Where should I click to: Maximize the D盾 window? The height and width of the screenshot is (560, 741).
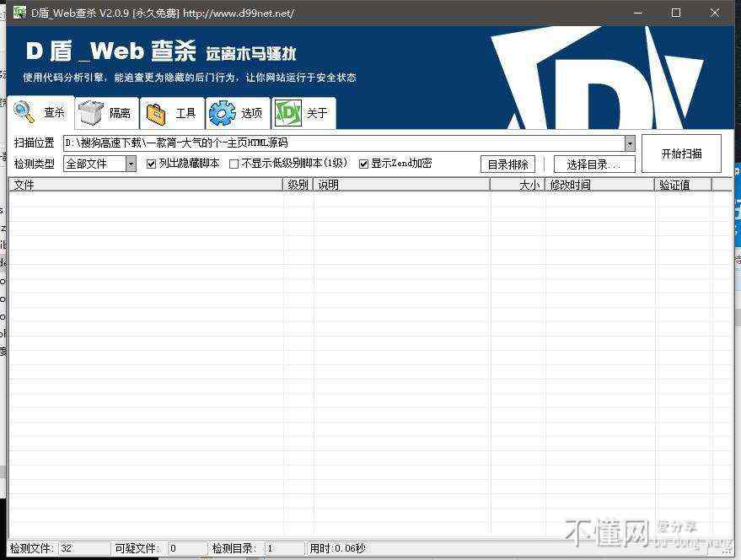[676, 13]
